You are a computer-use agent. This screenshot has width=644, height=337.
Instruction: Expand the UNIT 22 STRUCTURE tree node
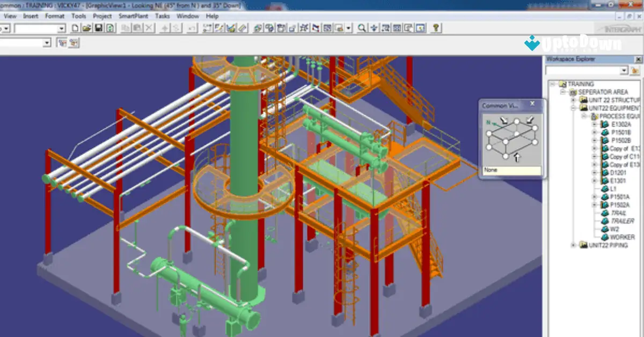tap(573, 100)
